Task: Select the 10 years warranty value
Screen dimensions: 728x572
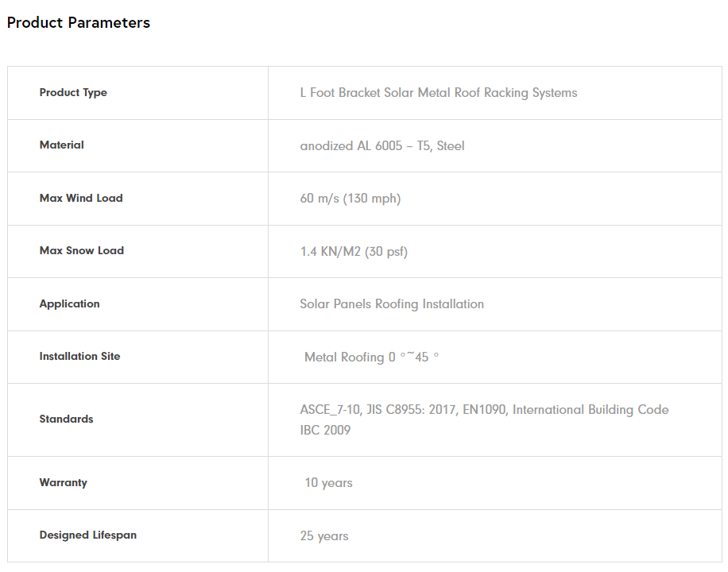Action: pos(328,483)
